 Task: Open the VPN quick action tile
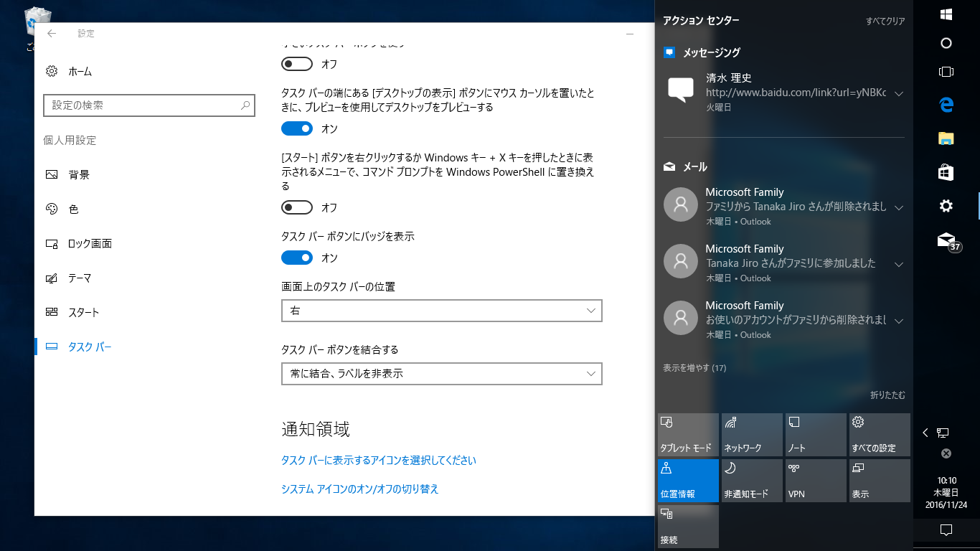[816, 479]
